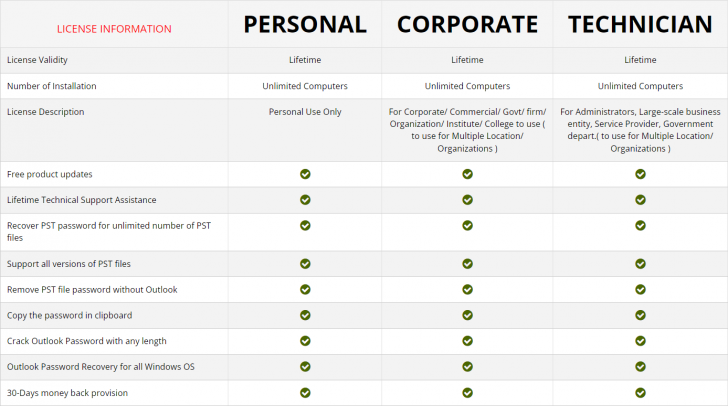This screenshot has height=406, width=728.
Task: Click the Free product updates row label
Action: (x=49, y=174)
